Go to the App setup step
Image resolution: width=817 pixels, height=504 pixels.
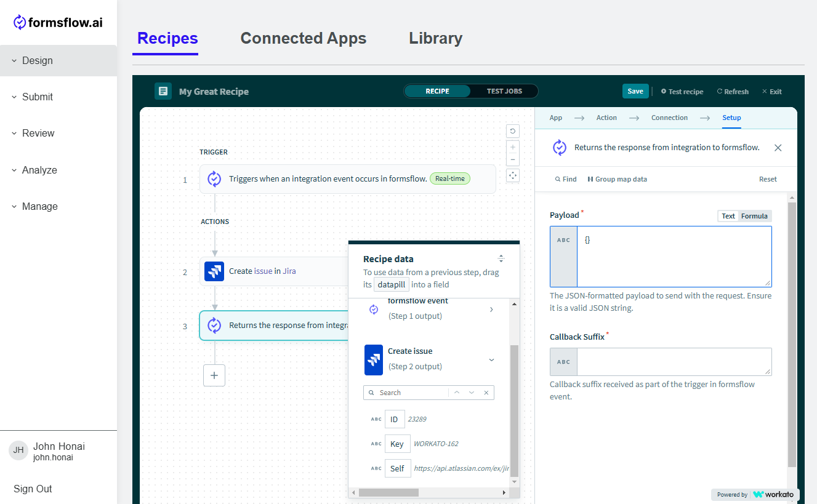555,118
